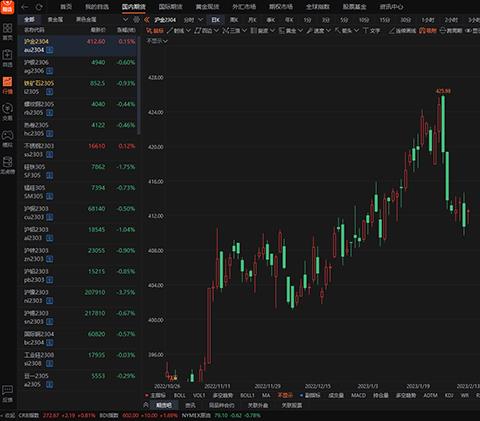The image size is (480, 421).
Task: Enable the MACD sub indicator
Action: pos(358,395)
